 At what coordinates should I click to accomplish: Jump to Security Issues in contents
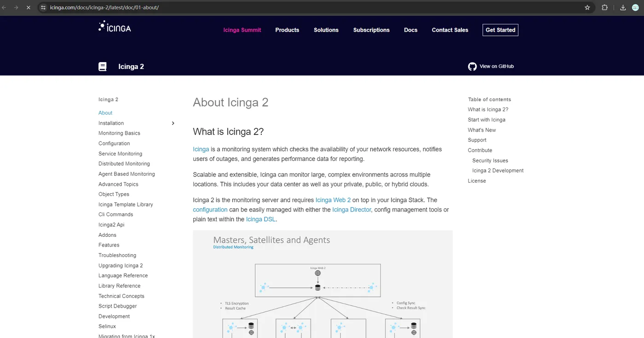[x=490, y=160]
